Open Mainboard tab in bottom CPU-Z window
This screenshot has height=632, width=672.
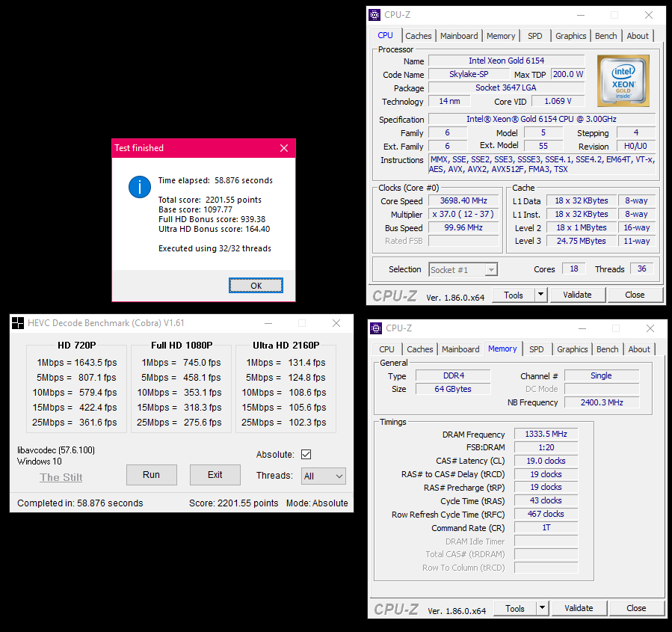coord(460,349)
